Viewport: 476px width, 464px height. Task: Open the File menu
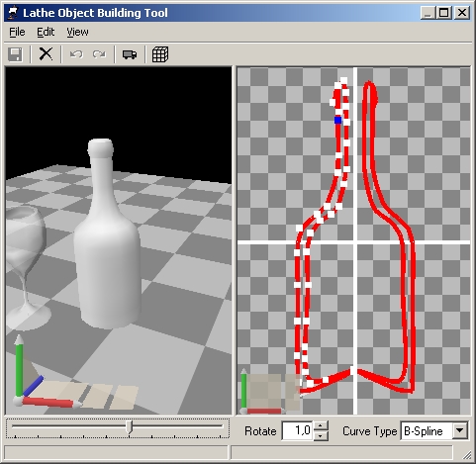17,32
